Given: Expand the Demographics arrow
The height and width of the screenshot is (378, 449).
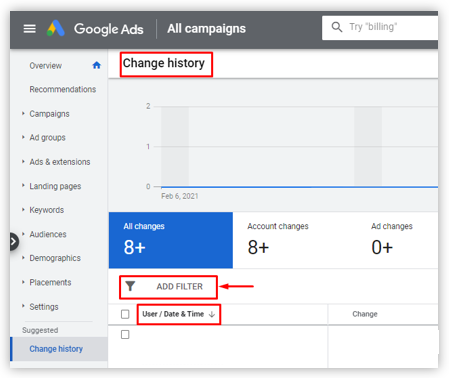Looking at the screenshot, I should [23, 258].
